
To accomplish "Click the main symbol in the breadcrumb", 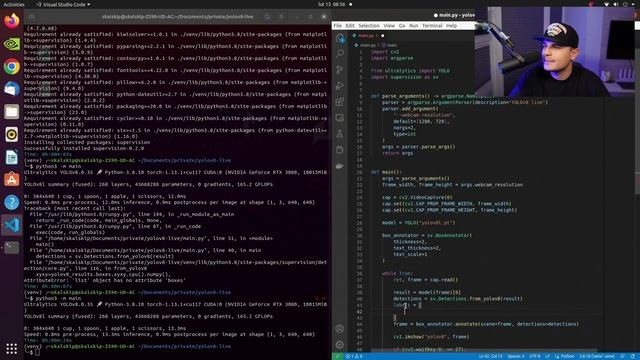I will (391, 45).
